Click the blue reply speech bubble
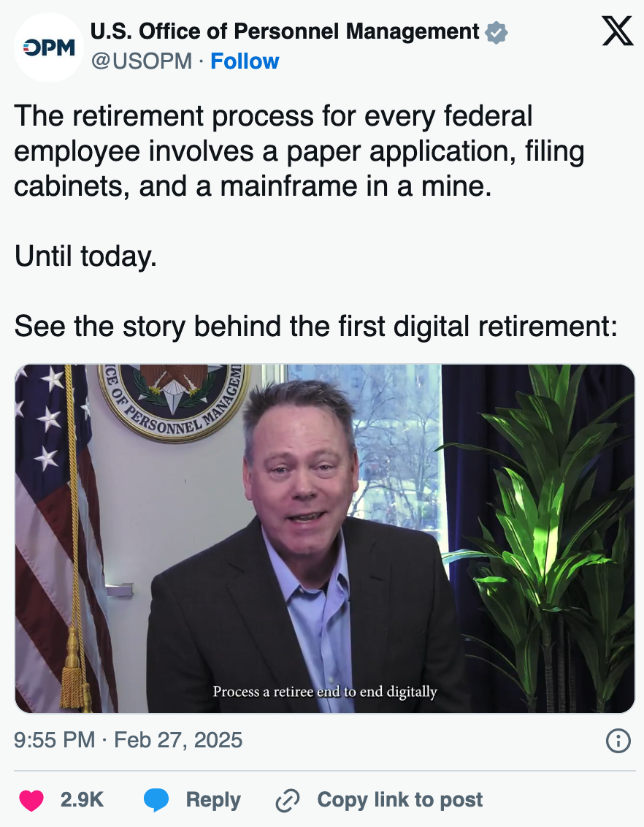This screenshot has width=644, height=827. coord(156,800)
